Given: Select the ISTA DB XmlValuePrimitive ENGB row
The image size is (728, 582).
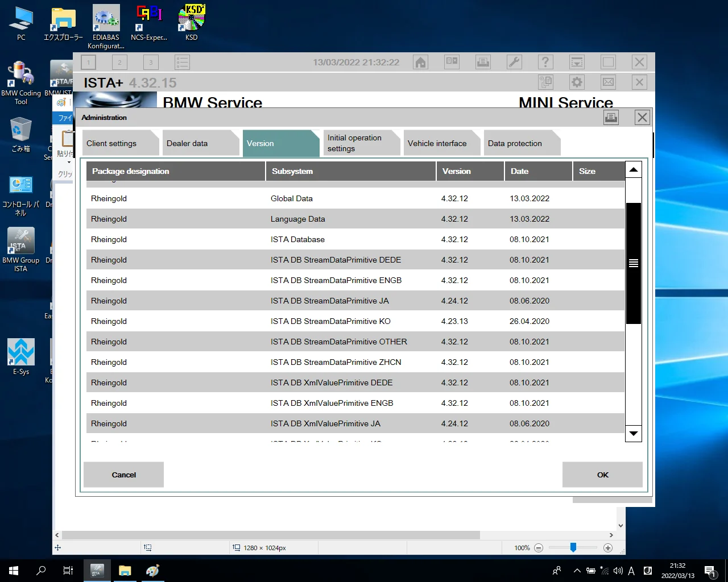Looking at the screenshot, I should 355,403.
